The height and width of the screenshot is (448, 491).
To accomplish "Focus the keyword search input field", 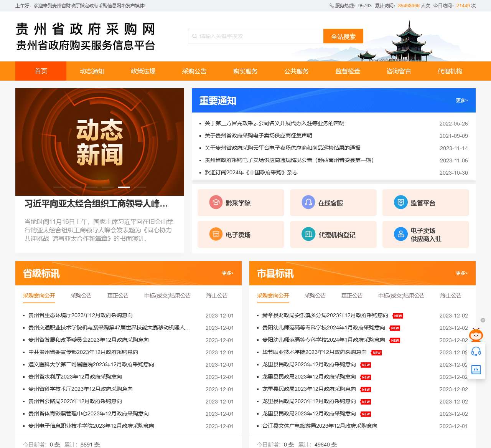I will [x=255, y=36].
